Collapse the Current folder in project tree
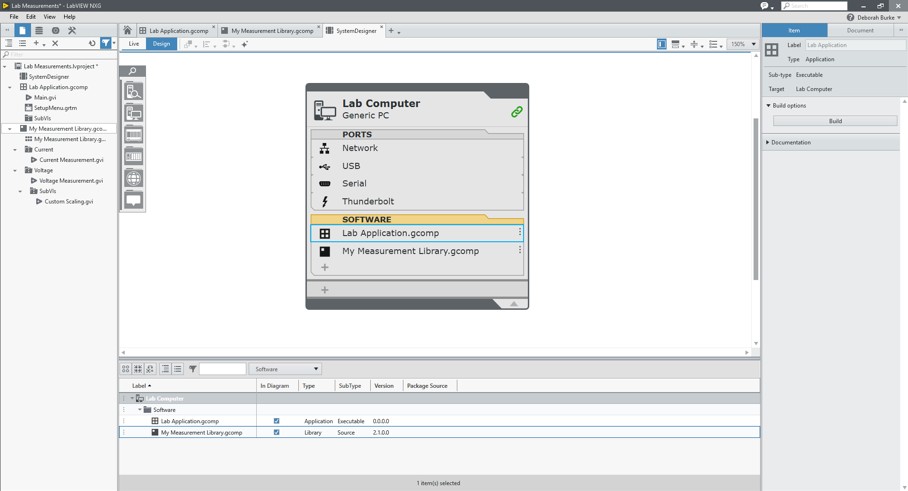The width and height of the screenshot is (908, 491). point(15,149)
